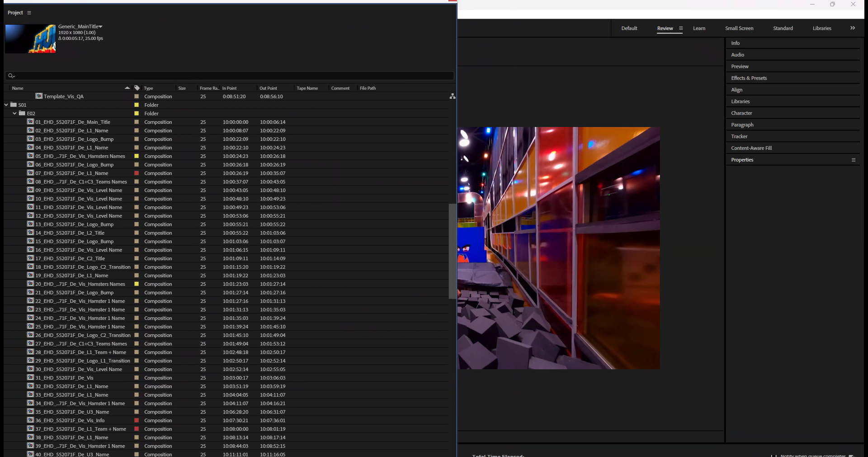
Task: Click red label swatch of 36_EHD Vis_Info
Action: coord(137,420)
